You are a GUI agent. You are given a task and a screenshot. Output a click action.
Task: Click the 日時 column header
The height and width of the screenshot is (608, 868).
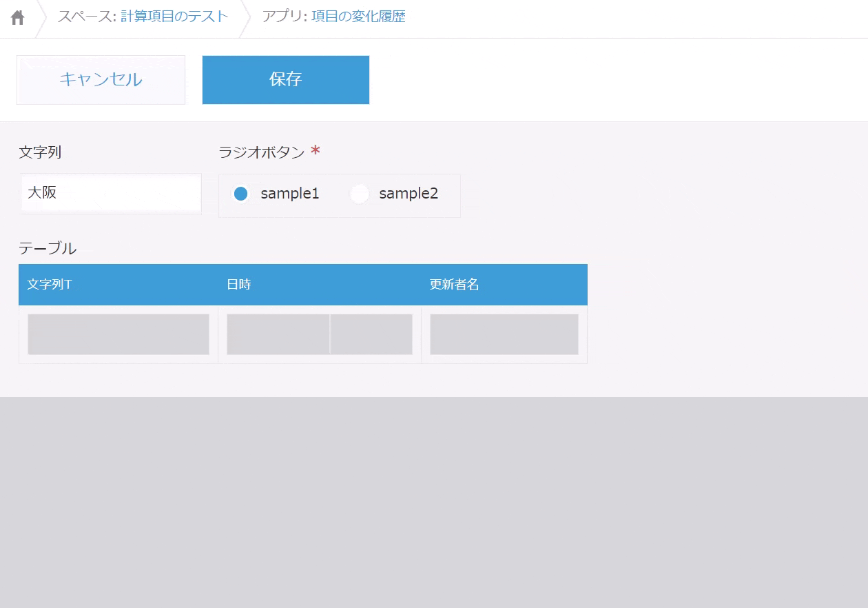320,285
